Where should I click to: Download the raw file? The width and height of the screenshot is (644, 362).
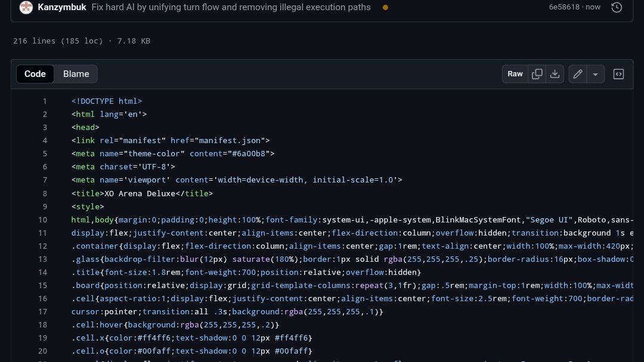point(555,74)
